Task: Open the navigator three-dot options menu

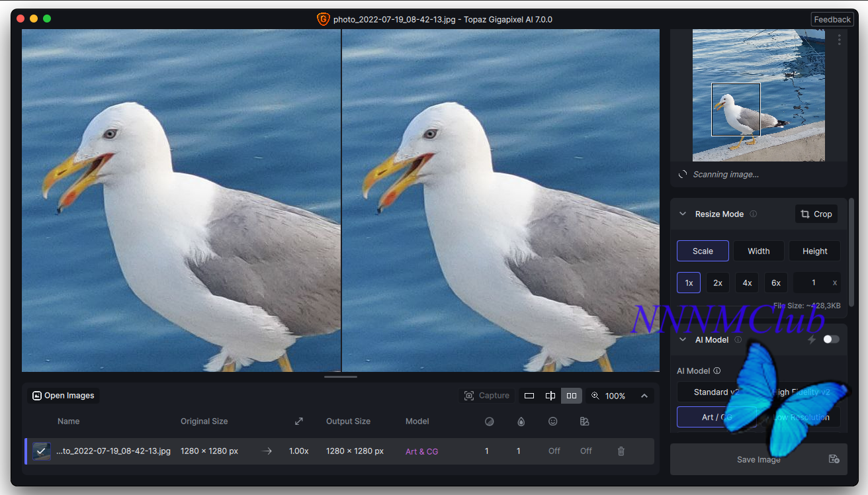Action: pos(839,40)
